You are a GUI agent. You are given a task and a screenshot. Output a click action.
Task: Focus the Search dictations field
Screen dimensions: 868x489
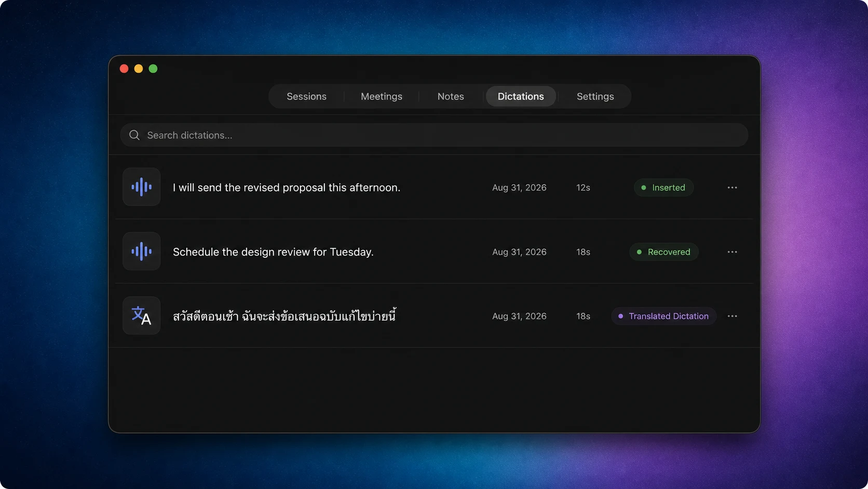point(434,135)
